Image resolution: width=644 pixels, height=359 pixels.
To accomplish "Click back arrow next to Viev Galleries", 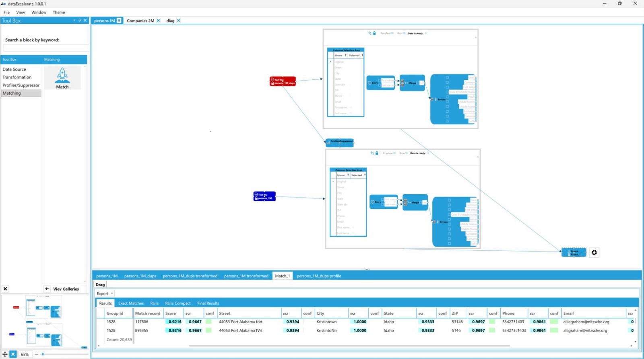I will click(x=47, y=289).
